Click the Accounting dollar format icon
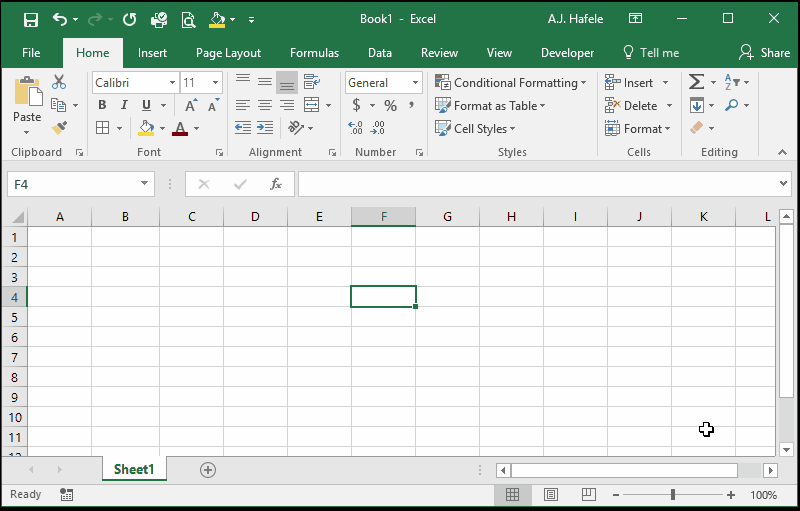The image size is (800, 511). 357,105
